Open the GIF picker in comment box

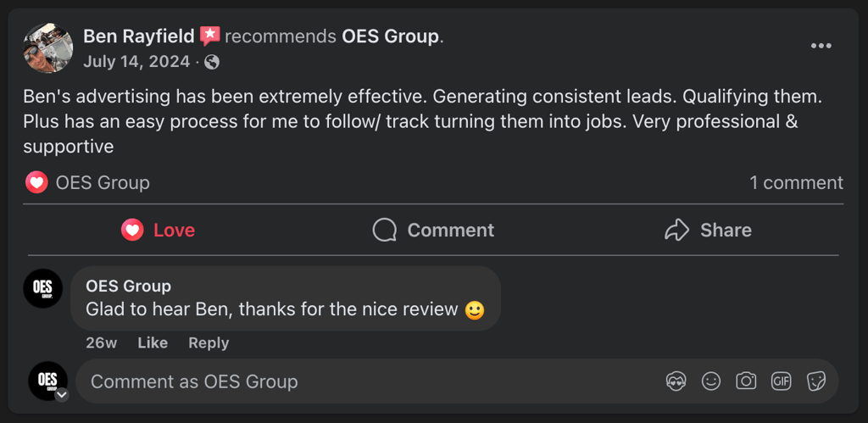click(x=781, y=381)
